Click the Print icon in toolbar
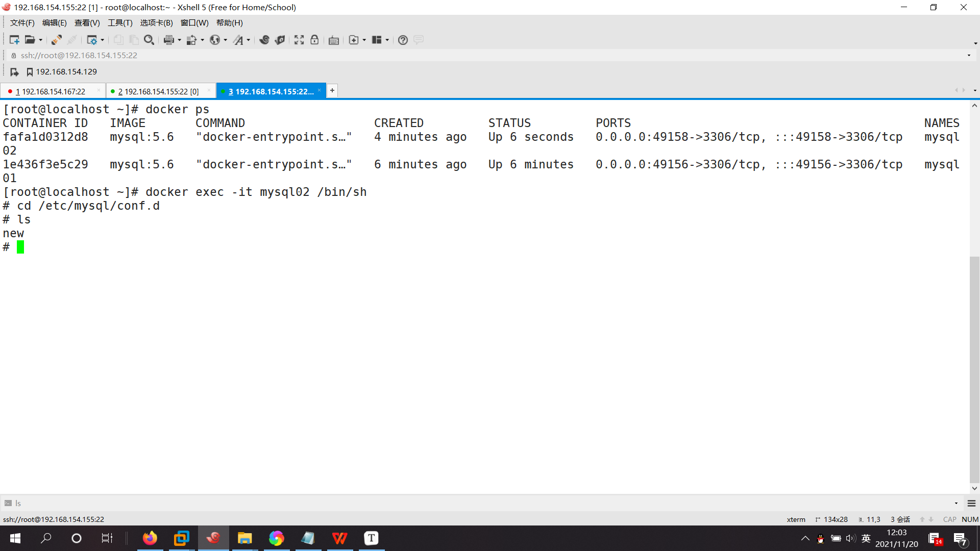Screen dimensions: 980x551 [168, 40]
